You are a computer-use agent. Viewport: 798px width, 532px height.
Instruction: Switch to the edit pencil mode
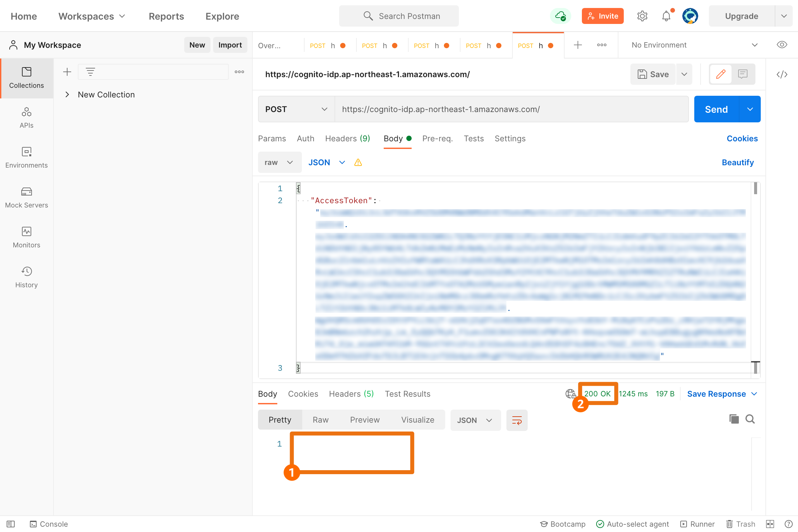pos(721,74)
